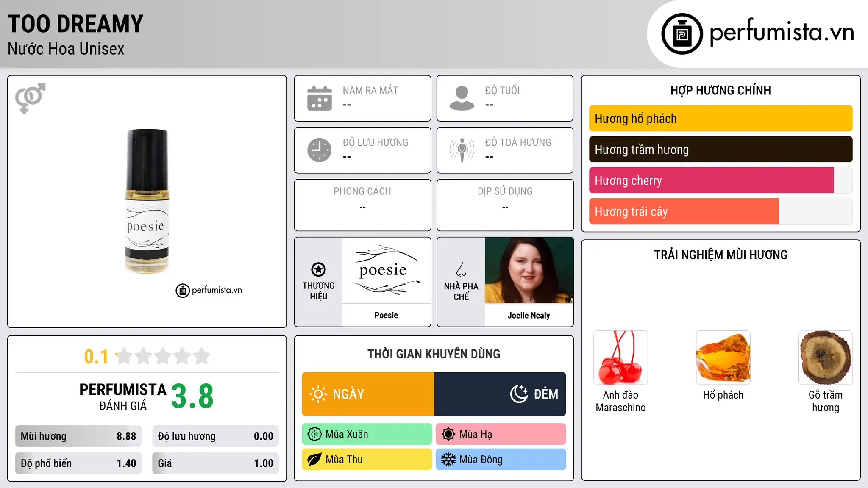Click the PERFUMISTA ĐÁNH GIÁ label
The image size is (868, 488).
point(123,397)
